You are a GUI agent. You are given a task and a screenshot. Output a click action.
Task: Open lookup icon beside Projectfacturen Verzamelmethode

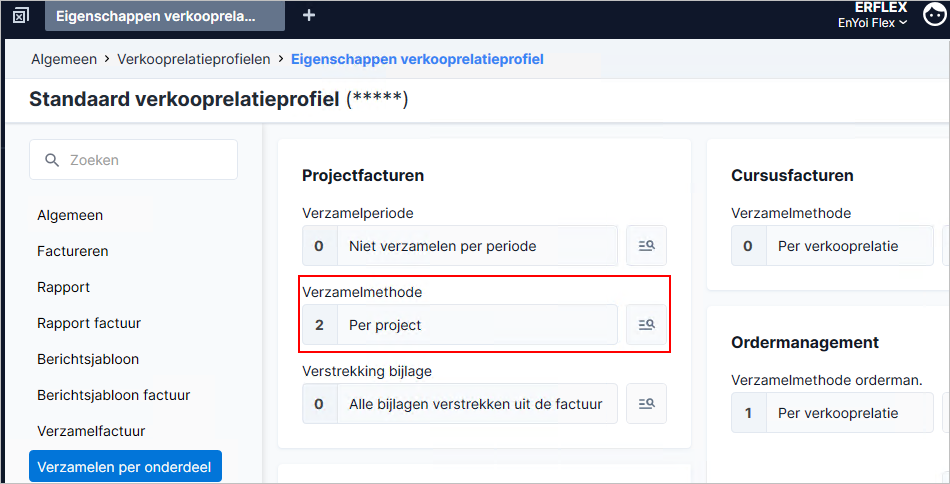[646, 325]
